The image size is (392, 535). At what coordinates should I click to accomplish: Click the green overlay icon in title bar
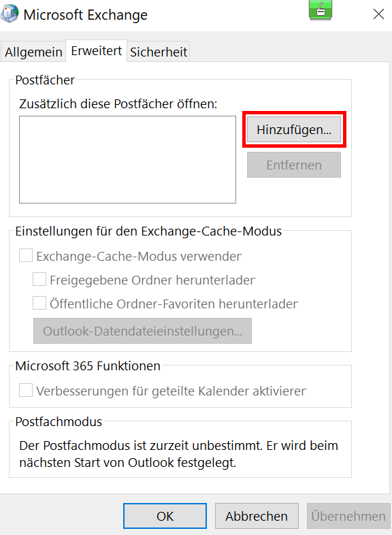(x=321, y=10)
